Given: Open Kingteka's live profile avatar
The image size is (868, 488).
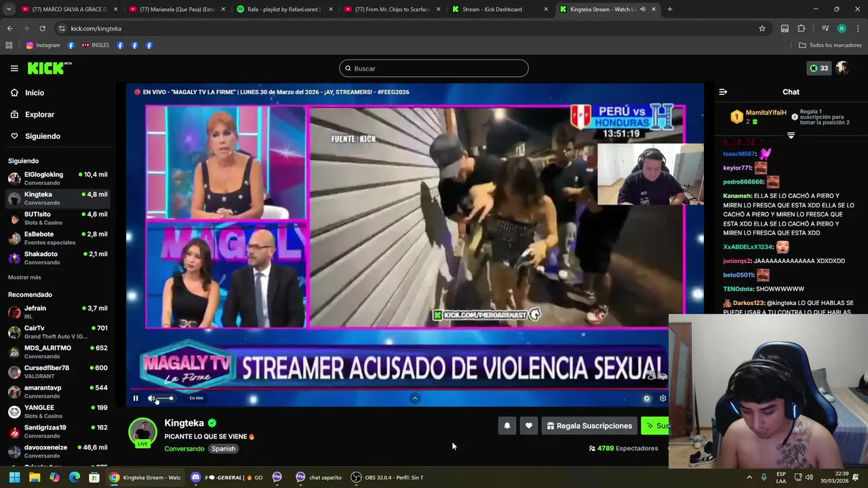Looking at the screenshot, I should [x=142, y=433].
